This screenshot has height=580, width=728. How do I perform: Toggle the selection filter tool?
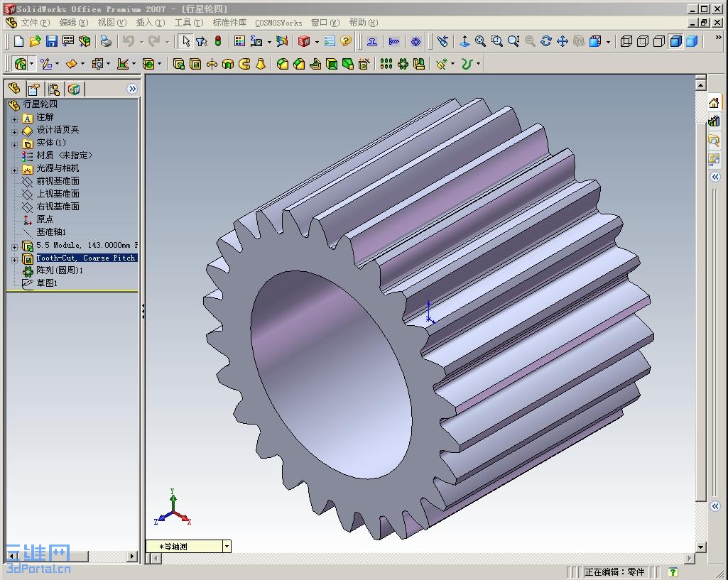pos(202,41)
